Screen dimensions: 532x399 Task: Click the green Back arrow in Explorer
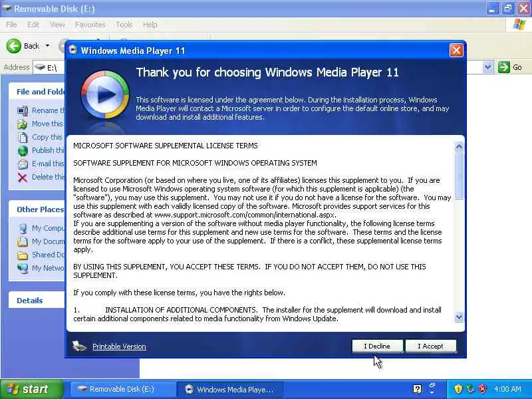pos(13,46)
